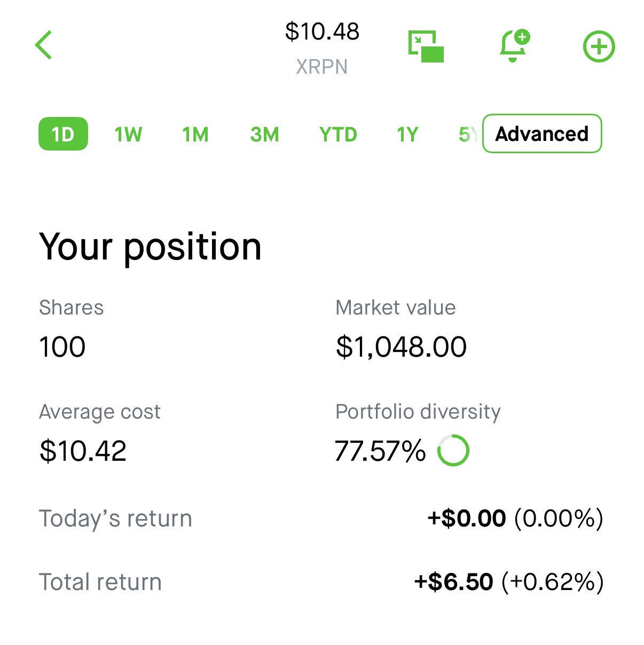This screenshot has height=645, width=644.
Task: Select the 1D time range
Action: [x=63, y=133]
